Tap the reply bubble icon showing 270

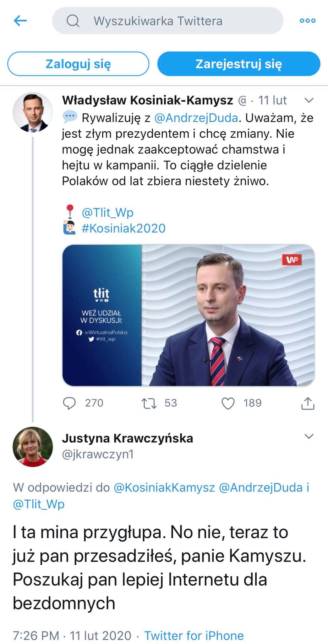pos(69,403)
